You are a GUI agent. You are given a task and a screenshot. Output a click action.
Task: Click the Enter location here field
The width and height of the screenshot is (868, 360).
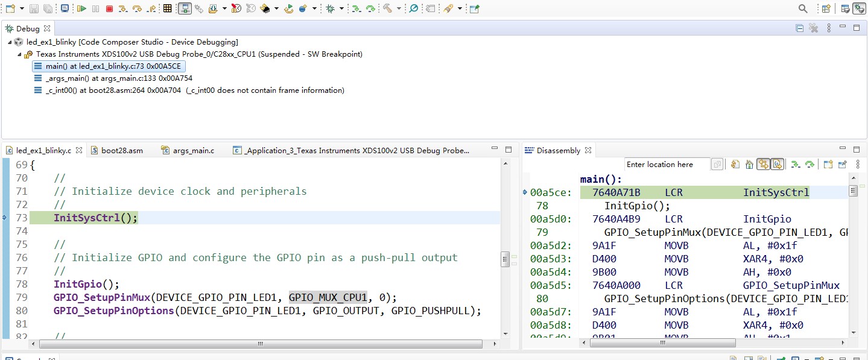pos(666,164)
